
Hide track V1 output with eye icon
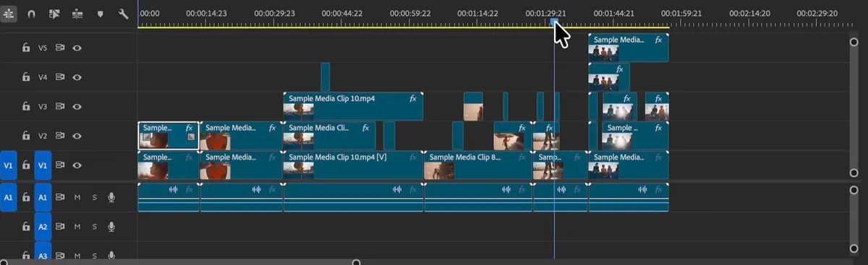(77, 165)
